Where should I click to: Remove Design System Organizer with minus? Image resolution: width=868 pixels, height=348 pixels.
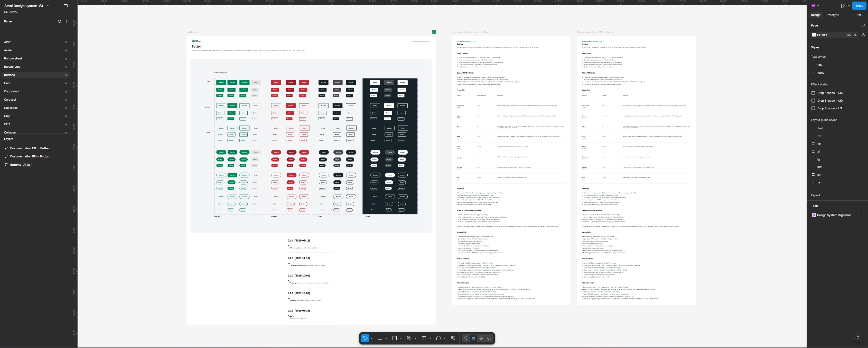tap(863, 215)
